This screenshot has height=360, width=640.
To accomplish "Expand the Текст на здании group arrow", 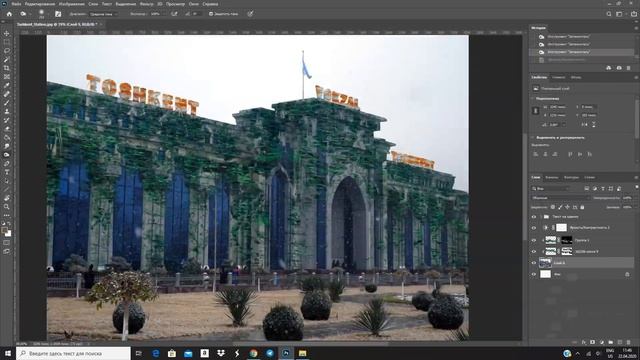I will [541, 217].
